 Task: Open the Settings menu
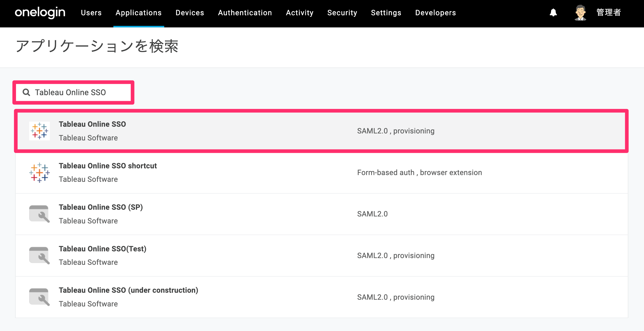pyautogui.click(x=386, y=13)
